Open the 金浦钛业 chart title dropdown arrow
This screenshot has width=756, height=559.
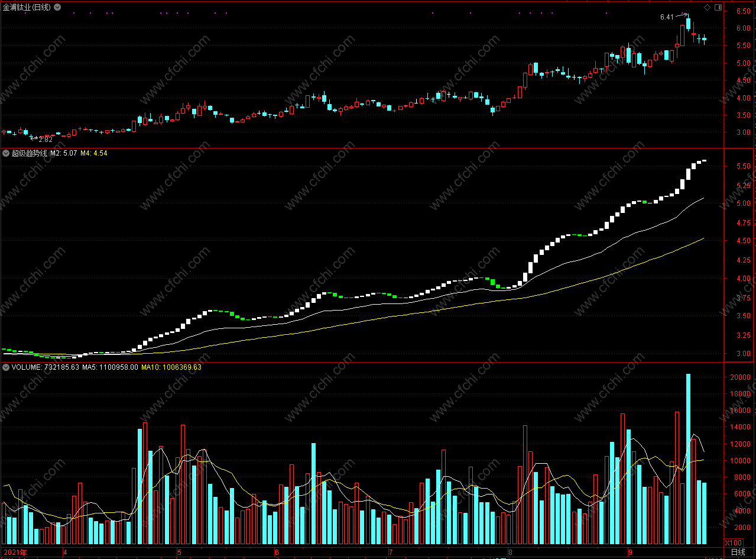coord(57,7)
